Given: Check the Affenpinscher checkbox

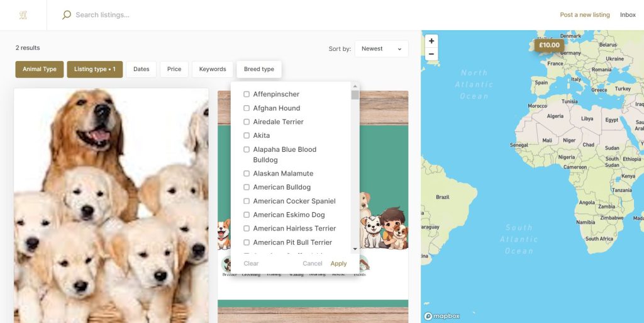Looking at the screenshot, I should (247, 94).
